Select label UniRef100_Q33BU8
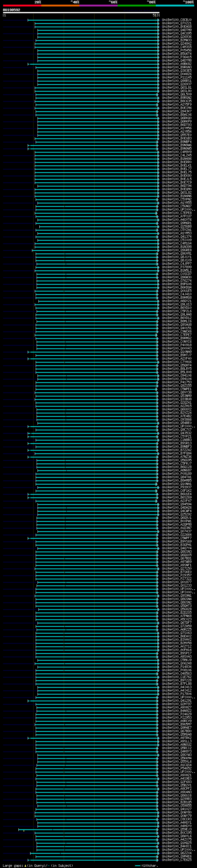Viewport: 197px width, 868px height. pos(176,399)
